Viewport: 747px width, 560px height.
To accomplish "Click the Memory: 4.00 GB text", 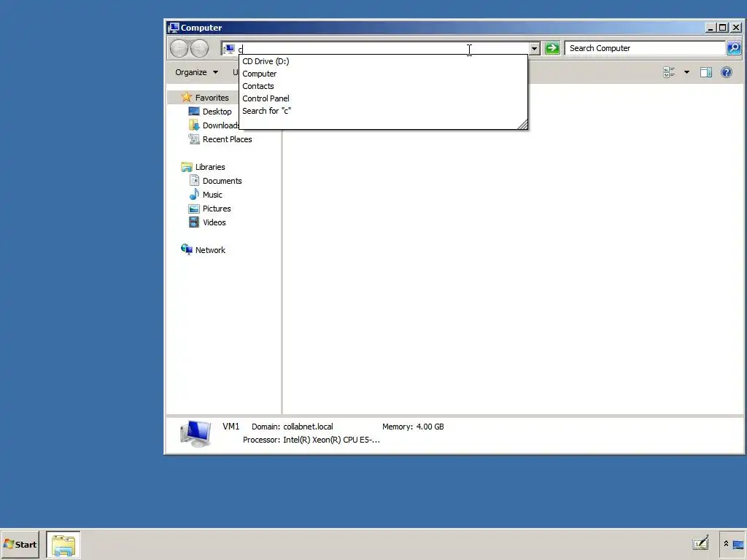I will 413,427.
